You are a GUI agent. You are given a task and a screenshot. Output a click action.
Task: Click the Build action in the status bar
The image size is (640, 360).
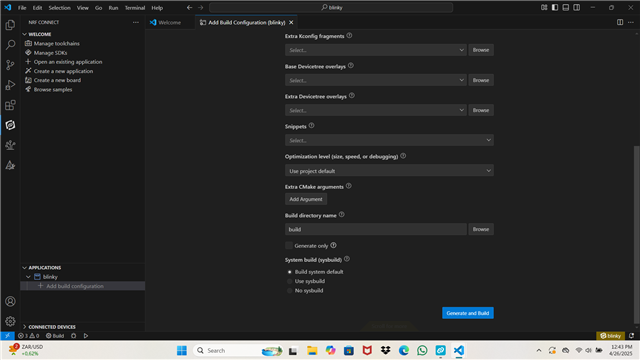click(x=55, y=336)
